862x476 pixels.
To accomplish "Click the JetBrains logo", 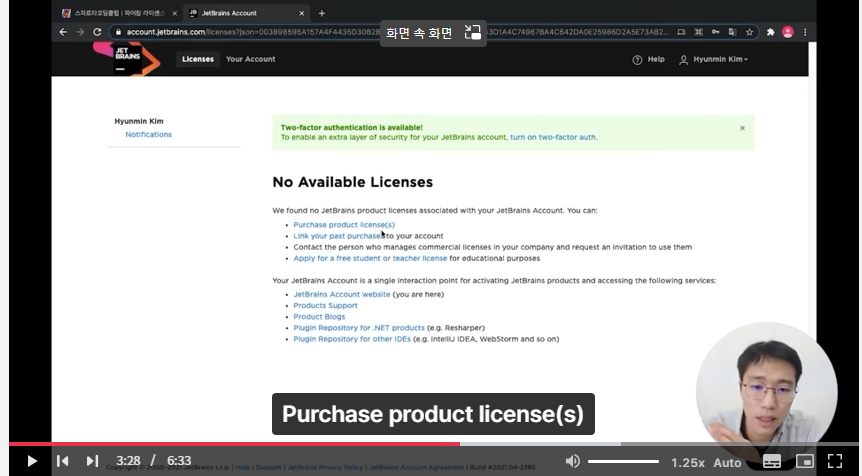I will click(128, 59).
